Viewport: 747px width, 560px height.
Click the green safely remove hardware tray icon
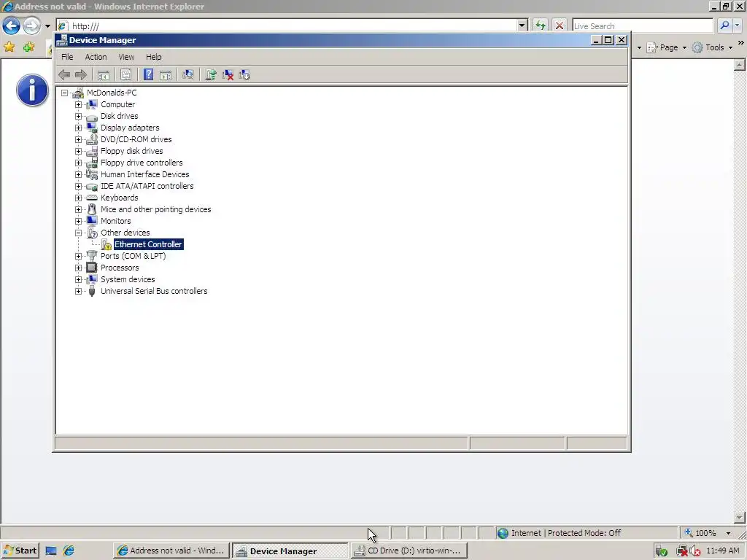click(x=661, y=551)
